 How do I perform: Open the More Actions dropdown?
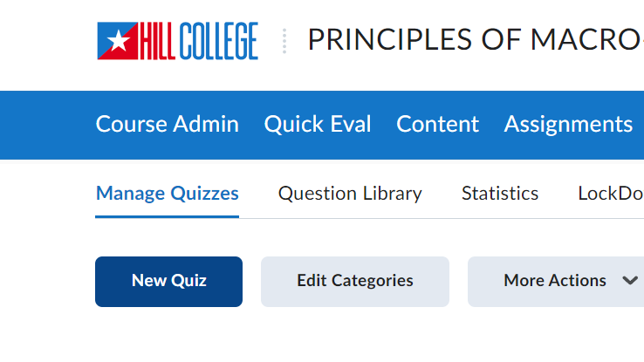pyautogui.click(x=556, y=282)
